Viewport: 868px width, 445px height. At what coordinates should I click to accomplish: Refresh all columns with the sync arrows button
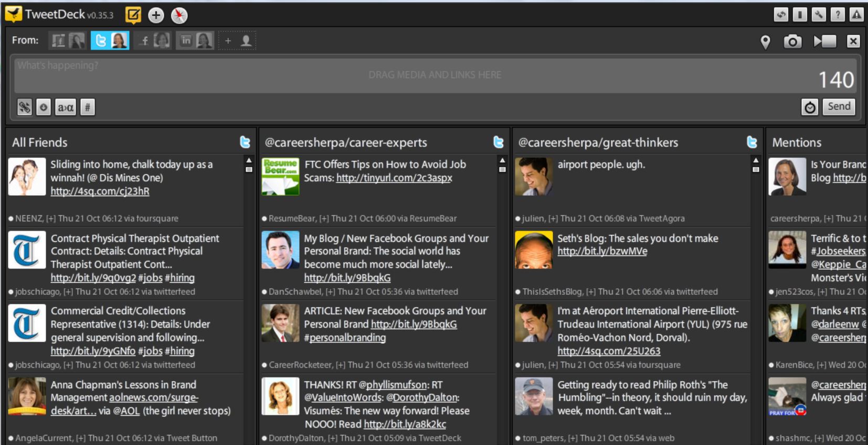(781, 15)
